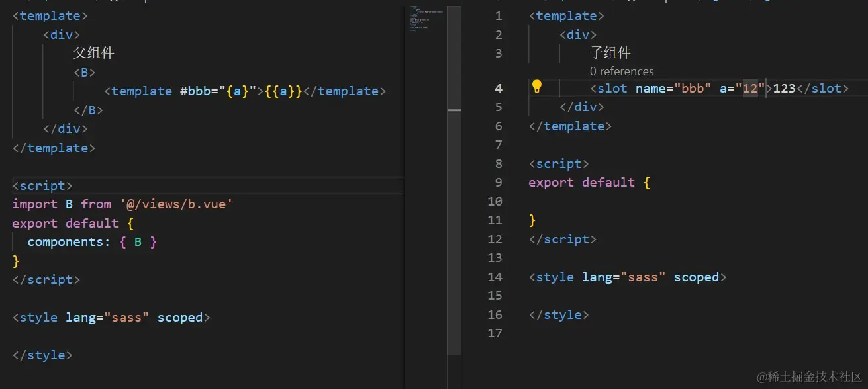Click '</template>' tag on line 6
Viewport: 868px width, 389px height.
click(570, 126)
